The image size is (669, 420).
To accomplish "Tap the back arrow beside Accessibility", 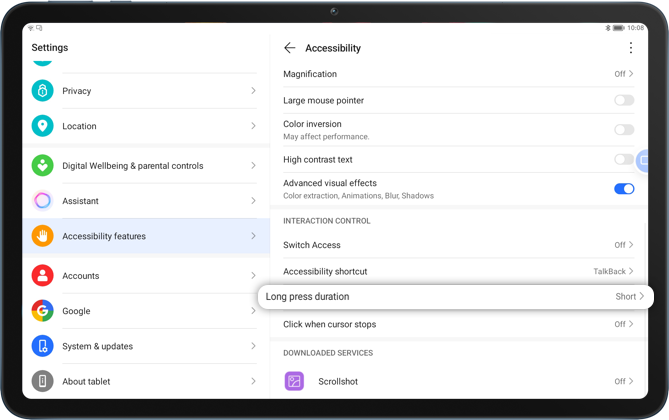I will coord(290,48).
